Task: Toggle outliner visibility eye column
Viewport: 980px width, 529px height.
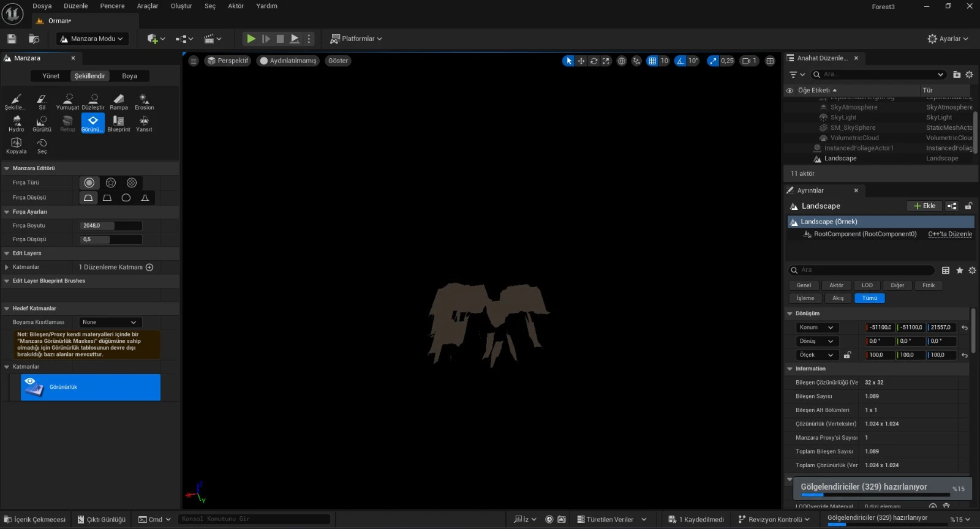Action: click(x=790, y=90)
